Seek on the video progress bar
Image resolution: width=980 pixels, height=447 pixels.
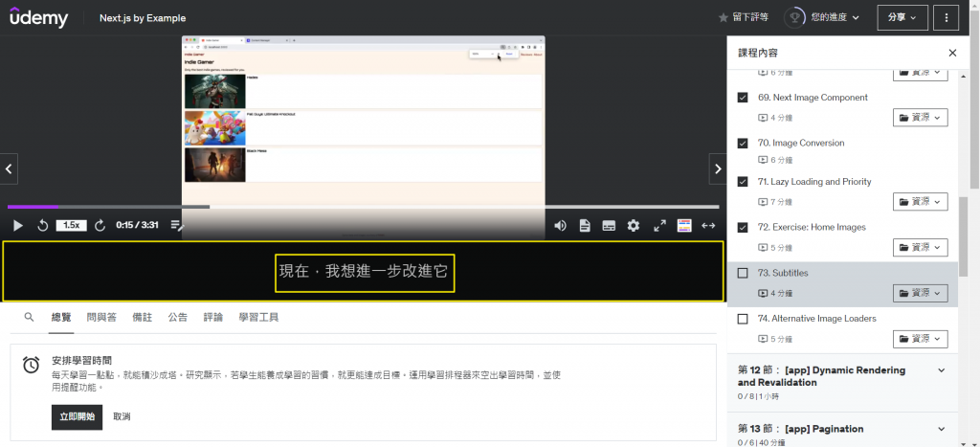[x=363, y=207]
